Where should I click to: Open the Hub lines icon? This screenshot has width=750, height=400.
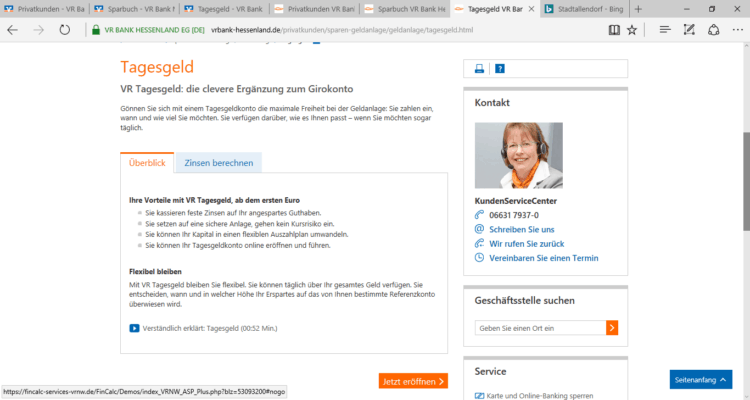664,30
